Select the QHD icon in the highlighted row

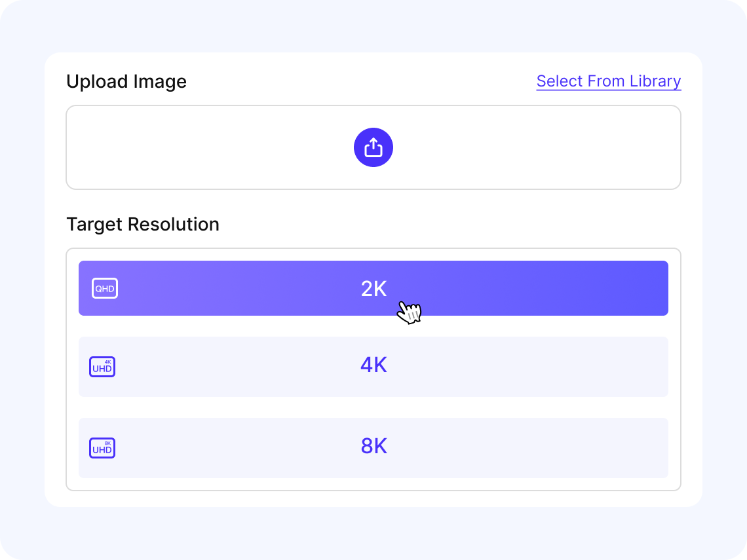click(104, 288)
